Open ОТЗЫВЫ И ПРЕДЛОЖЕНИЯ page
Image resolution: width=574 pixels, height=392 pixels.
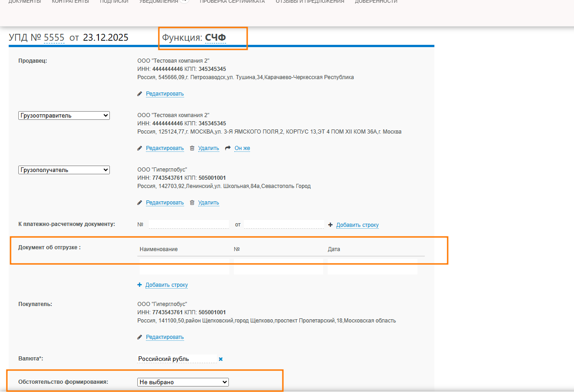310,2
